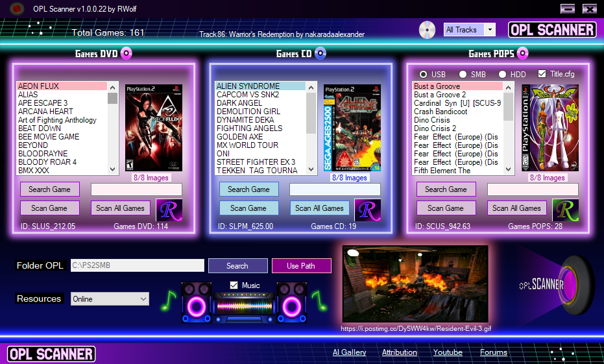Click the left speaker icon
Image resolution: width=604 pixels, height=364 pixels.
click(x=197, y=302)
